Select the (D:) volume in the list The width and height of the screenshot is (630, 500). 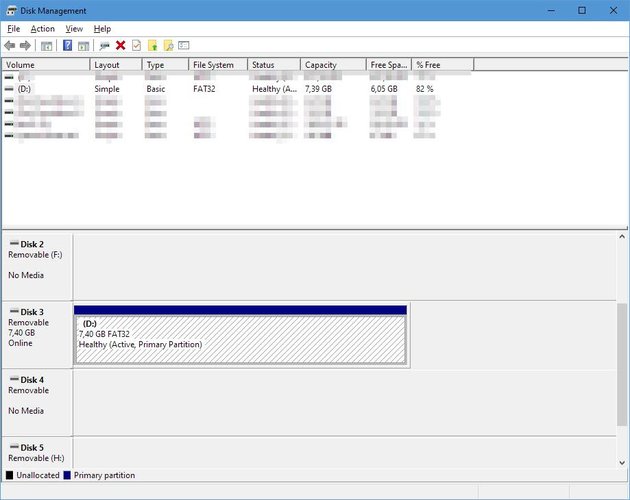(24, 89)
